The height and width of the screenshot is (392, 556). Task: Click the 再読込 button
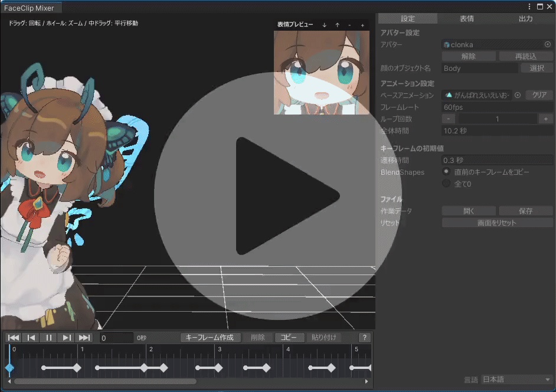526,56
